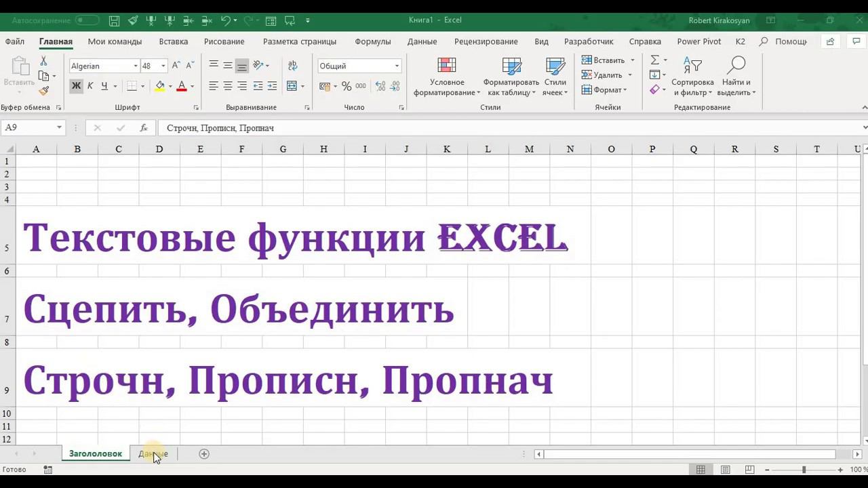Open Стили ячеек button
This screenshot has height=488, width=868.
click(555, 77)
